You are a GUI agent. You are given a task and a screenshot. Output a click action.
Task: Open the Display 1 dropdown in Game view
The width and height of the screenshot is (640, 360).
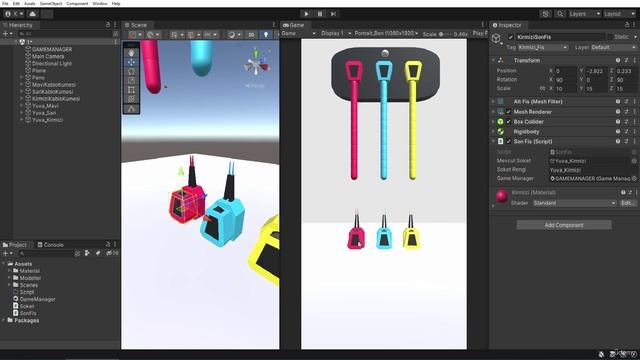coord(336,33)
